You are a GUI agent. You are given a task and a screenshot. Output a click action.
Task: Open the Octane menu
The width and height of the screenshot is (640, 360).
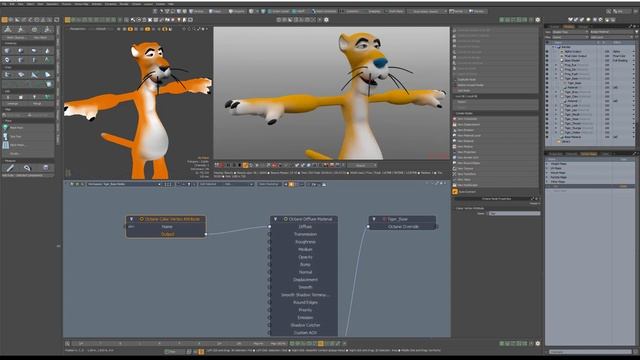(x=136, y=4)
